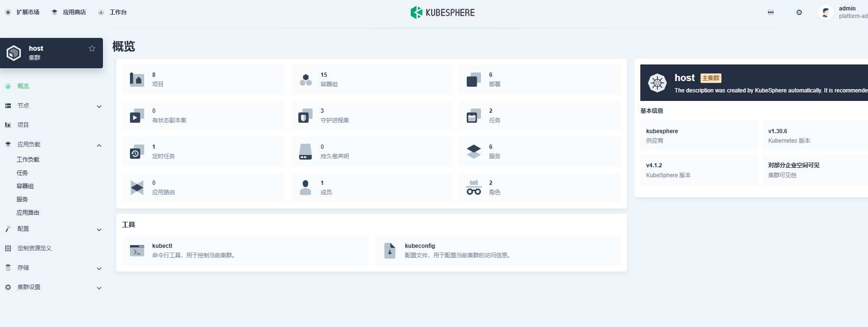This screenshot has width=868, height=327.
Task: Open the kubeconfig configuration file
Action: [498, 251]
